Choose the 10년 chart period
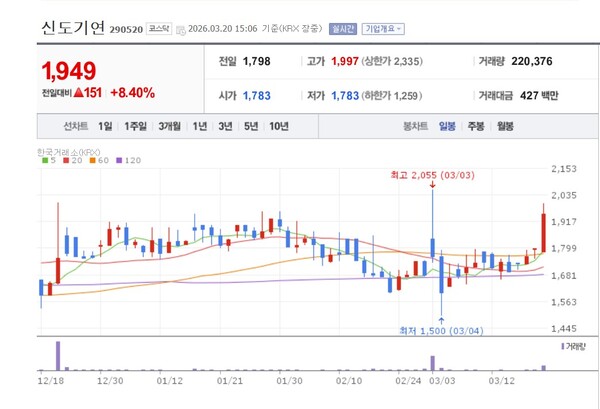The height and width of the screenshot is (409, 600). tap(279, 126)
